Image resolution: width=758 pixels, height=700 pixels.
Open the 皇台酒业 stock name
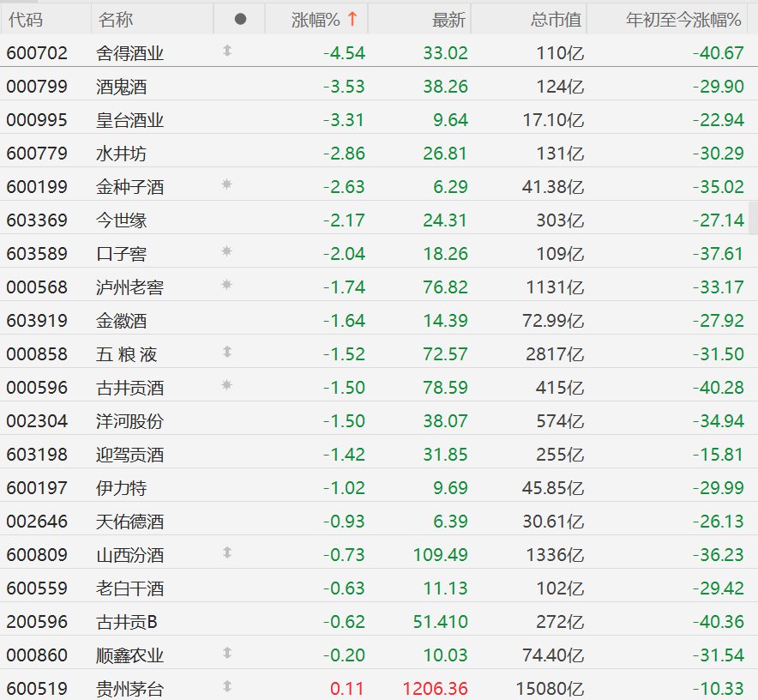click(x=129, y=120)
